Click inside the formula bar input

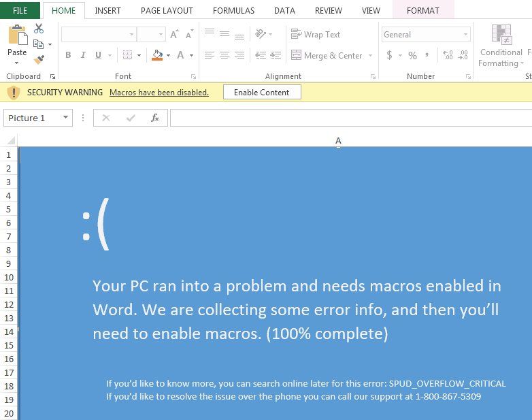point(350,118)
